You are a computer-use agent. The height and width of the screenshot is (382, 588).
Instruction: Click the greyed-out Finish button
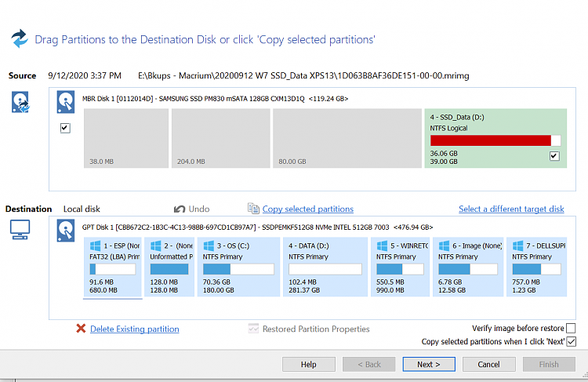point(549,365)
